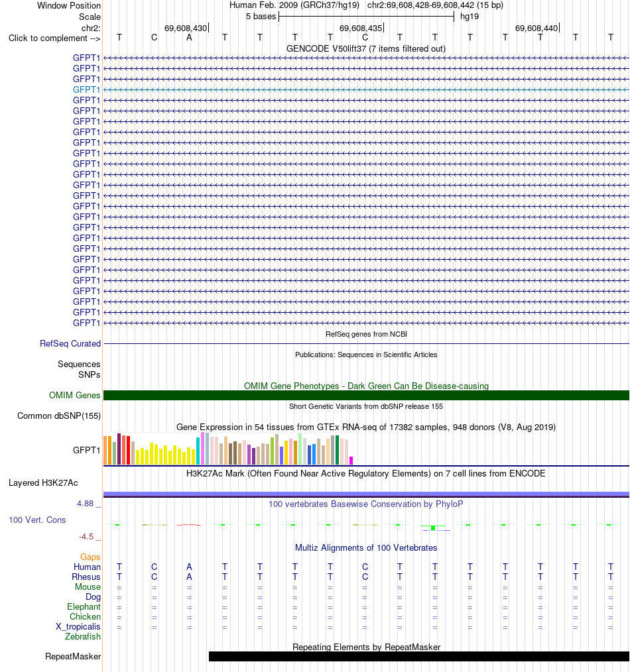Click the 69,608,440 ruler position marker
Image resolution: width=630 pixels, height=672 pixels.
pyautogui.click(x=537, y=28)
